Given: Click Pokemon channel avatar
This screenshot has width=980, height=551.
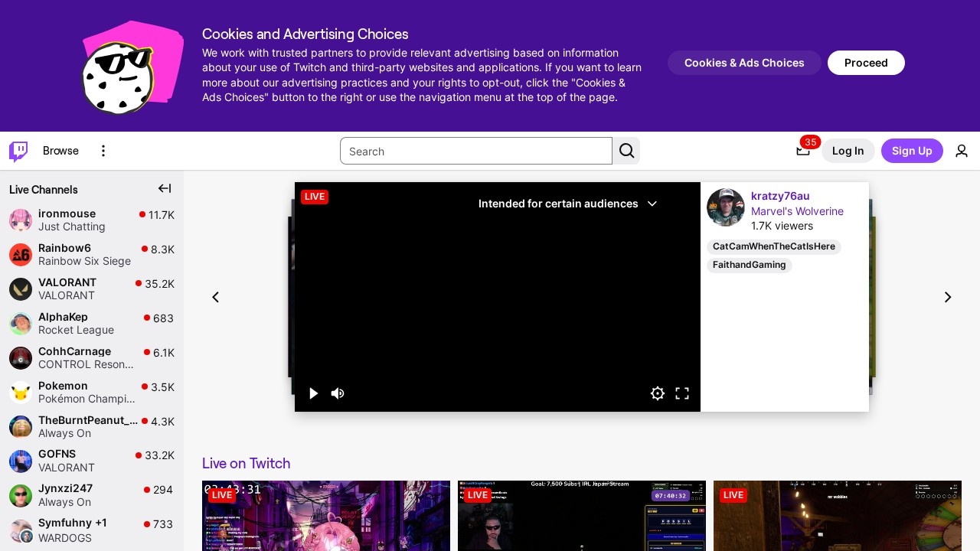Looking at the screenshot, I should pos(21,393).
